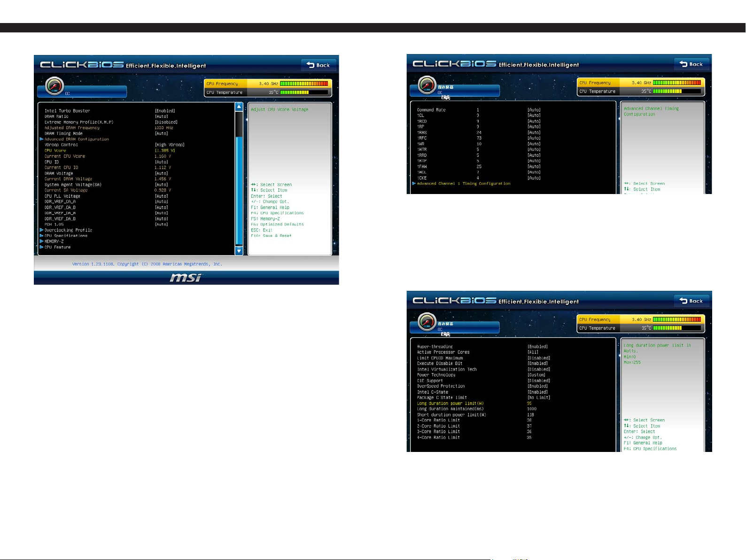Click the Current CPU Vcore 1.160 V reading

point(163,156)
